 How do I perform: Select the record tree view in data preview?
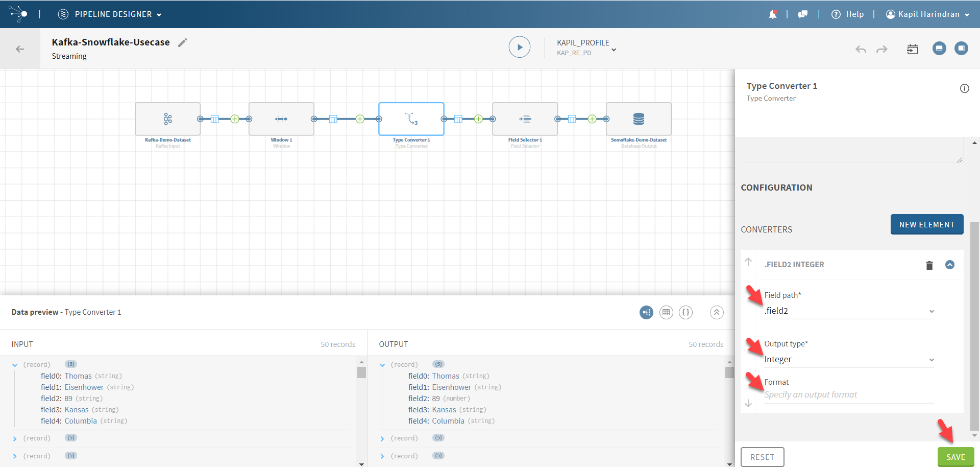click(646, 312)
